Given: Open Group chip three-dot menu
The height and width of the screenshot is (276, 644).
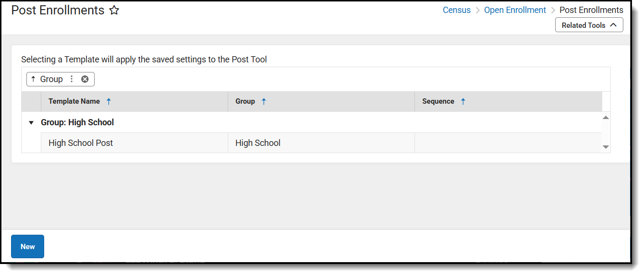Looking at the screenshot, I should click(72, 79).
